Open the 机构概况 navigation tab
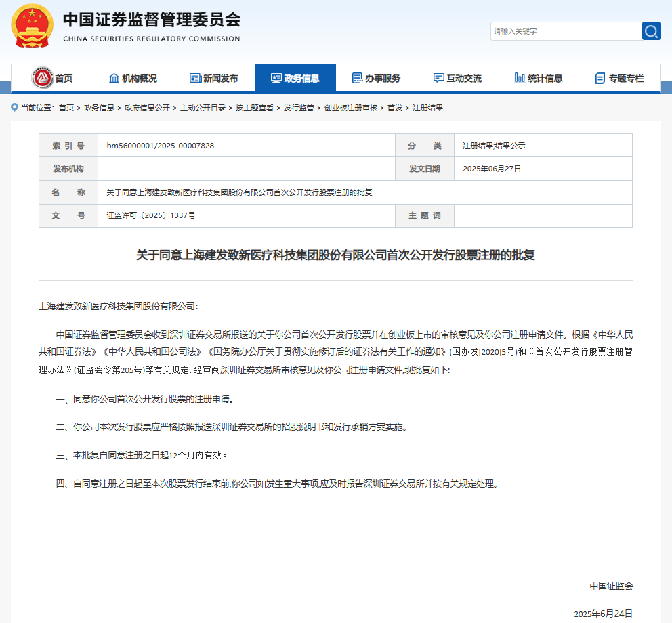The width and height of the screenshot is (672, 623). pyautogui.click(x=133, y=78)
